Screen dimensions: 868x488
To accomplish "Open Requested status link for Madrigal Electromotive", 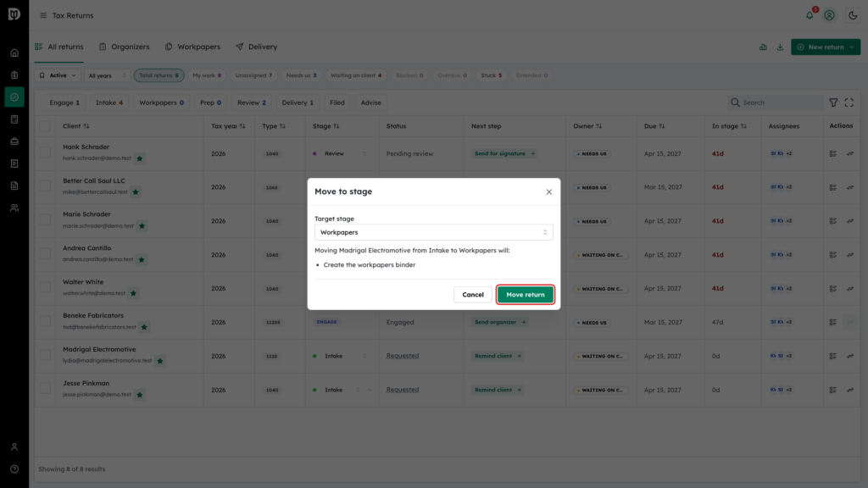I will (x=403, y=357).
